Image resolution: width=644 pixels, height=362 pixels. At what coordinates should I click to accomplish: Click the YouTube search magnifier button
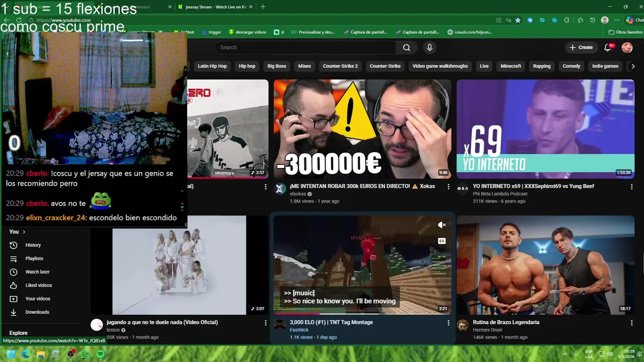[407, 47]
